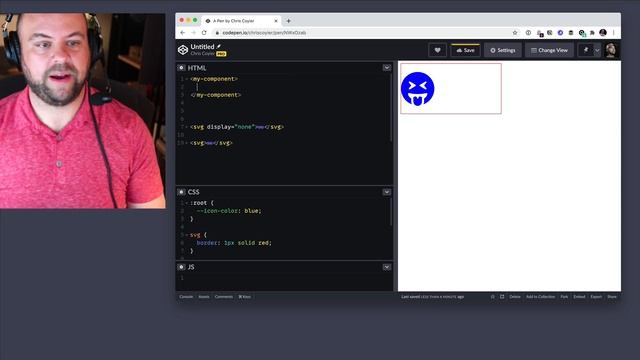640x360 pixels.
Task: Click Share in the footer
Action: pyautogui.click(x=612, y=297)
